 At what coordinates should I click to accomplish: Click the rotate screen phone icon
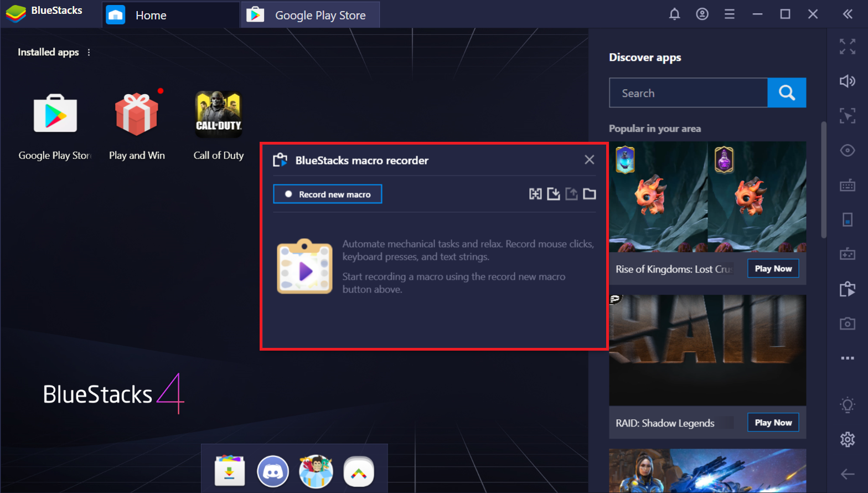point(848,219)
